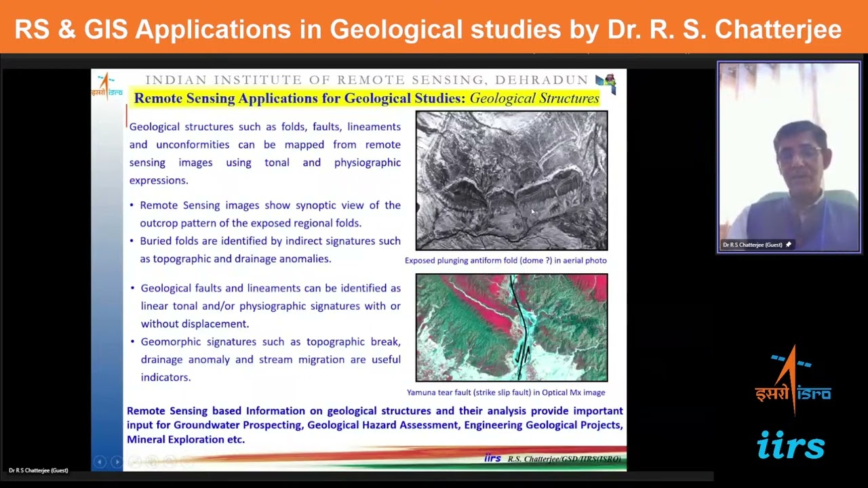Click the orange banner title 'RS & GIS Applications'

tap(428, 30)
